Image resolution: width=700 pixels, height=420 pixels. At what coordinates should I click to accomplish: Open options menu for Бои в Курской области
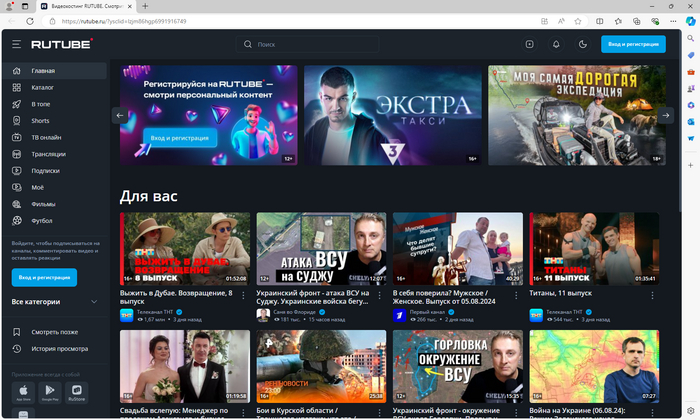click(x=379, y=412)
